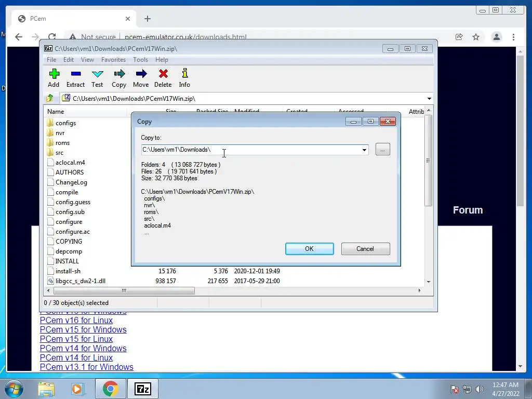Click the volume icon in system tray
532x399 pixels.
(x=480, y=389)
